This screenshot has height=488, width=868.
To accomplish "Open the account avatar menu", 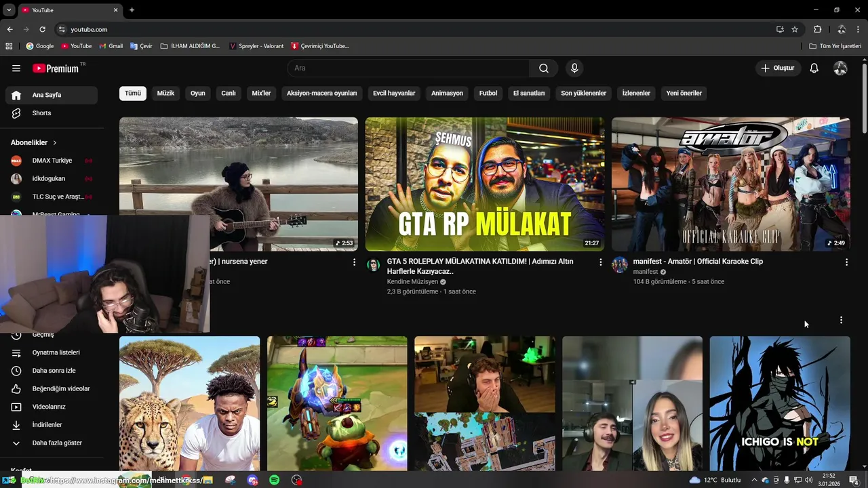I will click(x=840, y=68).
